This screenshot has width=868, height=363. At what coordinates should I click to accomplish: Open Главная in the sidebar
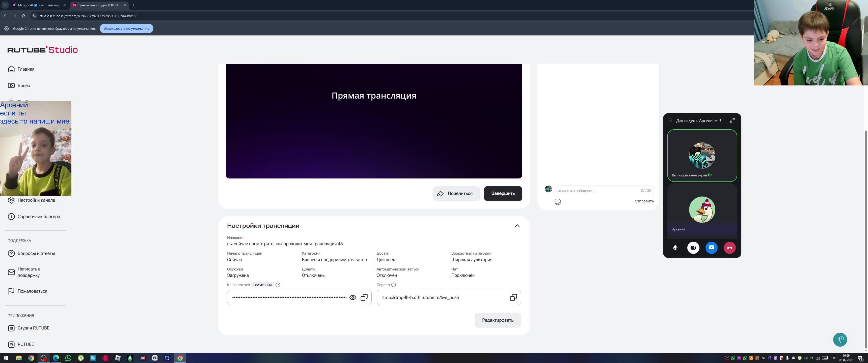pyautogui.click(x=26, y=69)
